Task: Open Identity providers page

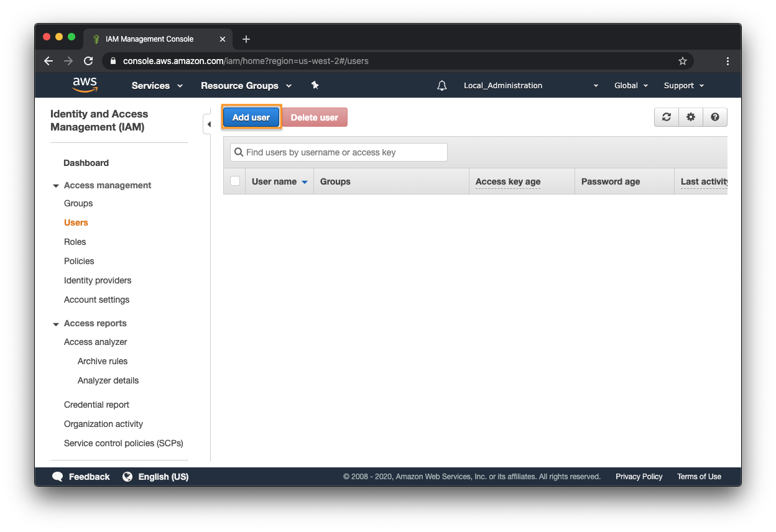Action: 98,280
